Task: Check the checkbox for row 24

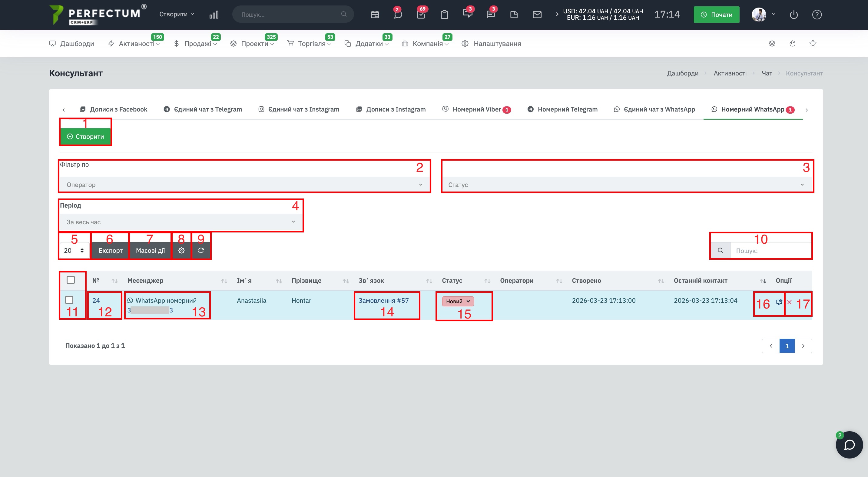Action: [x=69, y=300]
